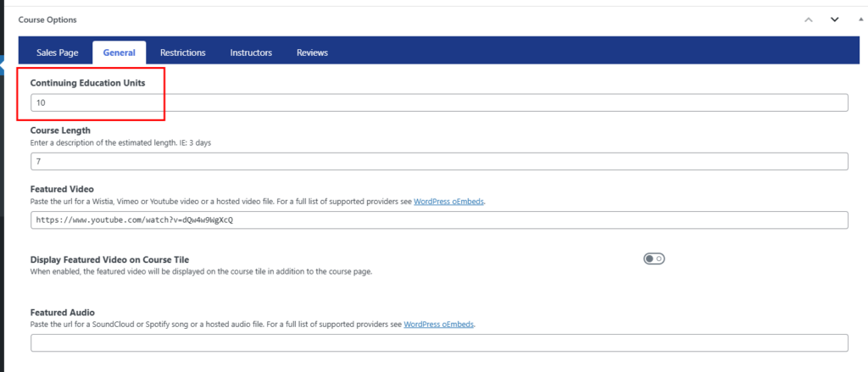Click into the Course Length input

pyautogui.click(x=439, y=162)
